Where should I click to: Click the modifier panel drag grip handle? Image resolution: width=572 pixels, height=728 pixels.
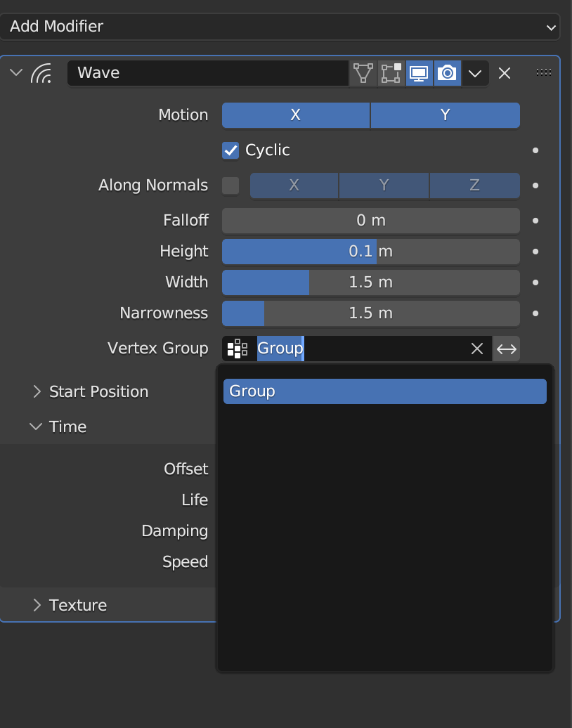tap(544, 72)
